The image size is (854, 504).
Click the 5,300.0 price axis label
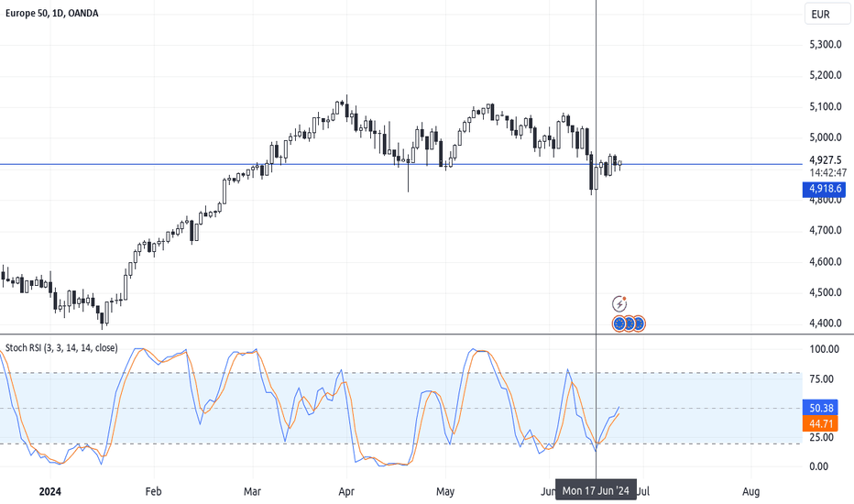(x=825, y=44)
